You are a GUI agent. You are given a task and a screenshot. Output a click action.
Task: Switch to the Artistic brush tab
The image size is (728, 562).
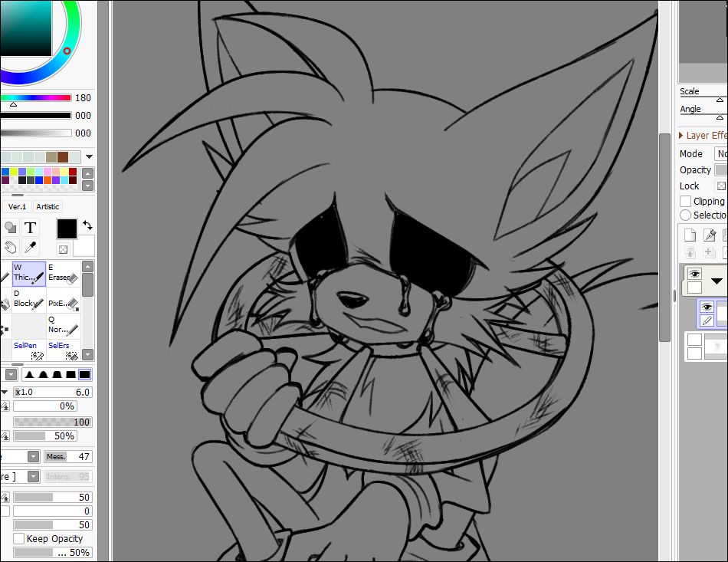(x=48, y=207)
